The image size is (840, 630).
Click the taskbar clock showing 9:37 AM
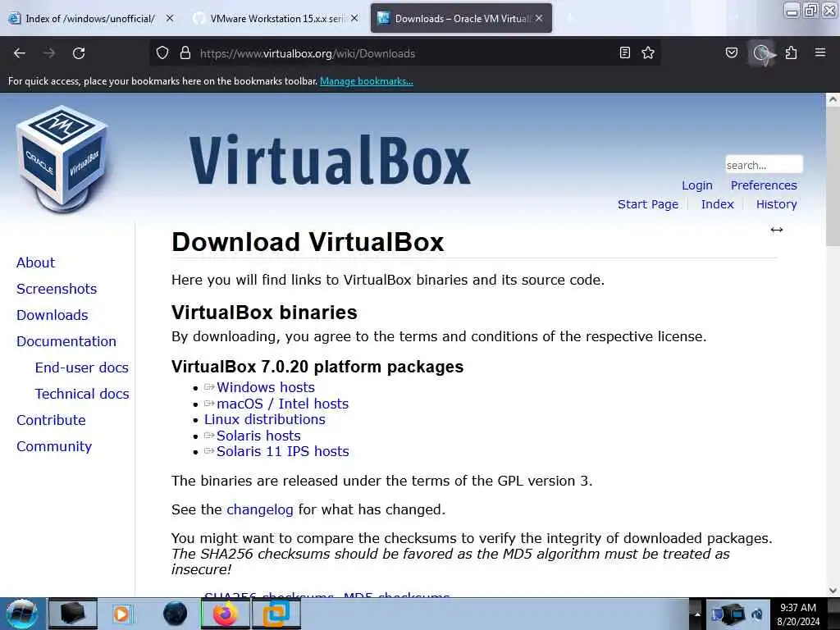point(798,614)
